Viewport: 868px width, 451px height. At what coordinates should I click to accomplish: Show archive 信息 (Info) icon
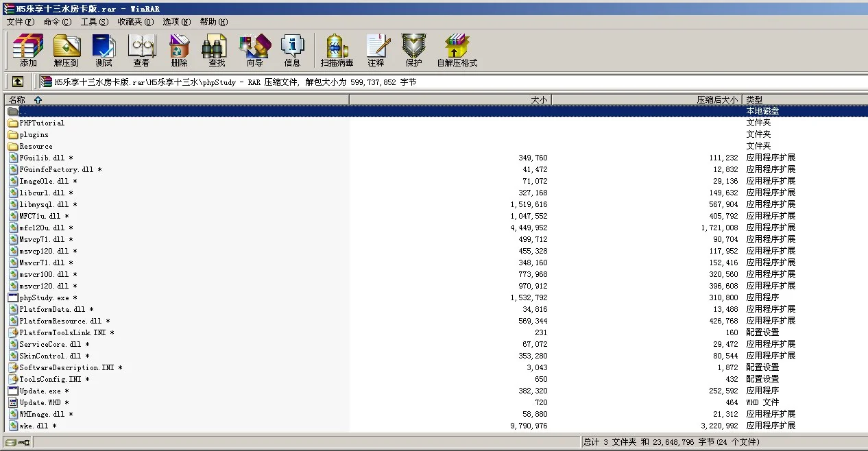pyautogui.click(x=292, y=51)
